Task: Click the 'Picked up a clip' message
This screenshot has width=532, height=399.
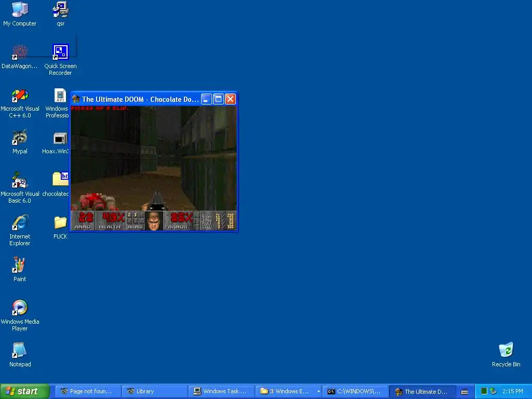Action: pos(100,108)
